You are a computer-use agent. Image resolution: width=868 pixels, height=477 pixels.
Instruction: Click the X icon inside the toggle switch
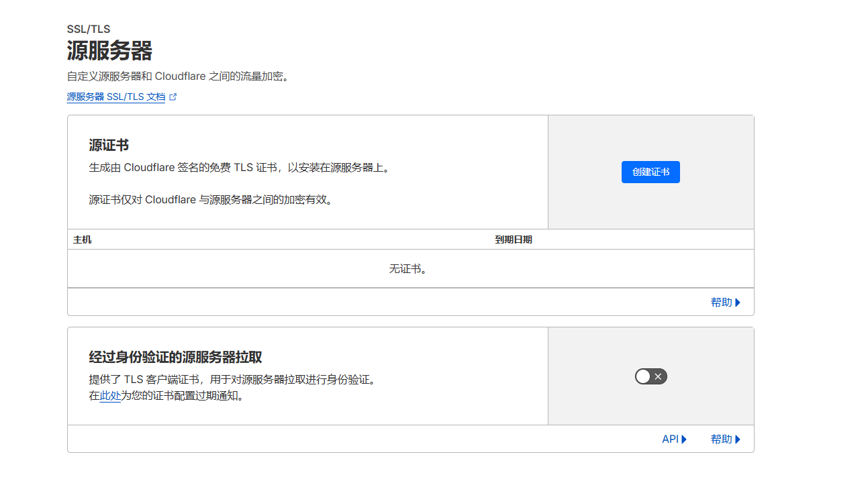tap(659, 376)
